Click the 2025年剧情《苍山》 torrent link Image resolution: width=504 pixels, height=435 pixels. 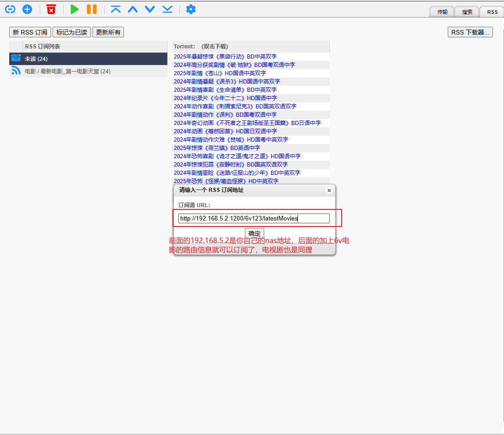coord(219,73)
